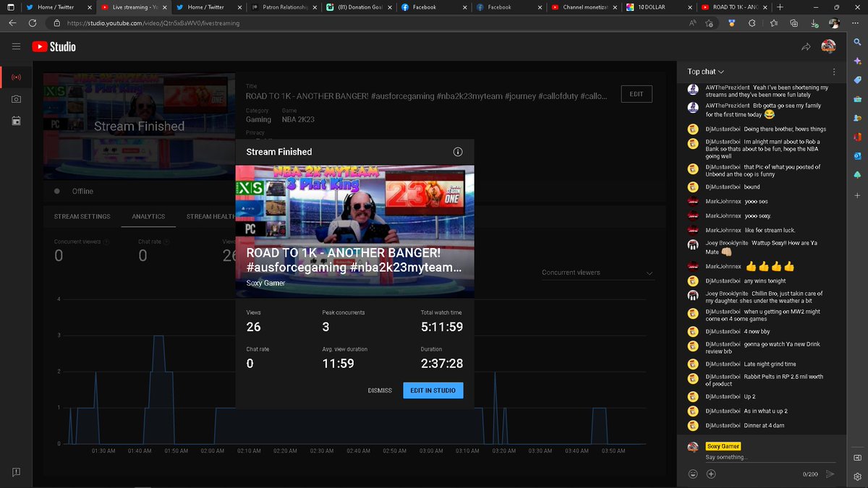This screenshot has width=868, height=488.
Task: Click the info icon in Stream Finished dialog
Action: [x=457, y=152]
